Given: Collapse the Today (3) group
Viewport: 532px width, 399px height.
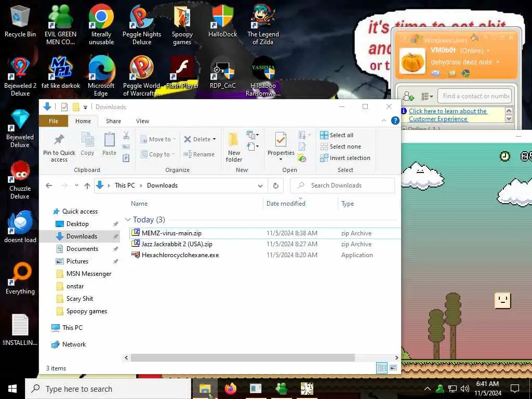Looking at the screenshot, I should pyautogui.click(x=128, y=220).
